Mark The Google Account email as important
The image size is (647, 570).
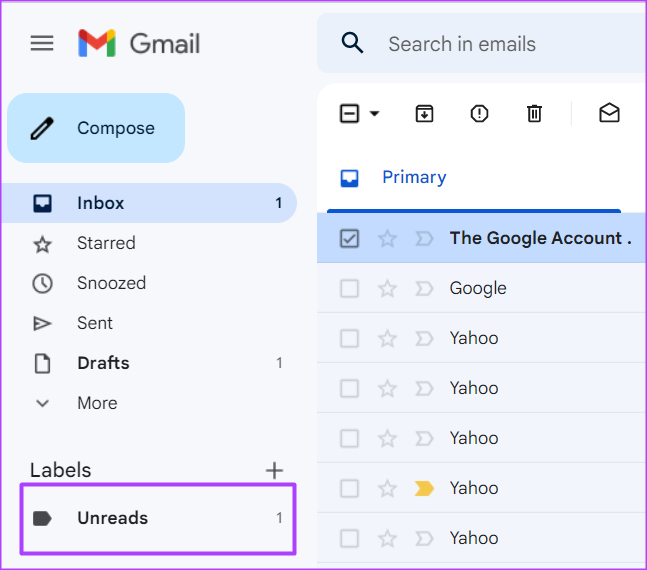click(x=424, y=239)
